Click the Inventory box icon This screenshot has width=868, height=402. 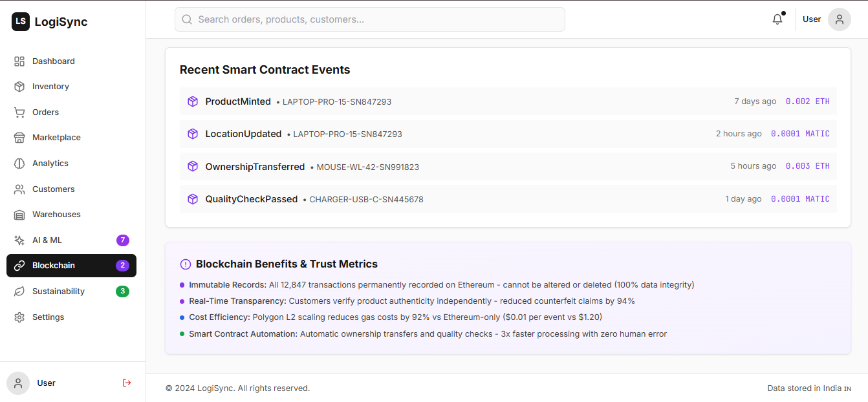pos(19,87)
